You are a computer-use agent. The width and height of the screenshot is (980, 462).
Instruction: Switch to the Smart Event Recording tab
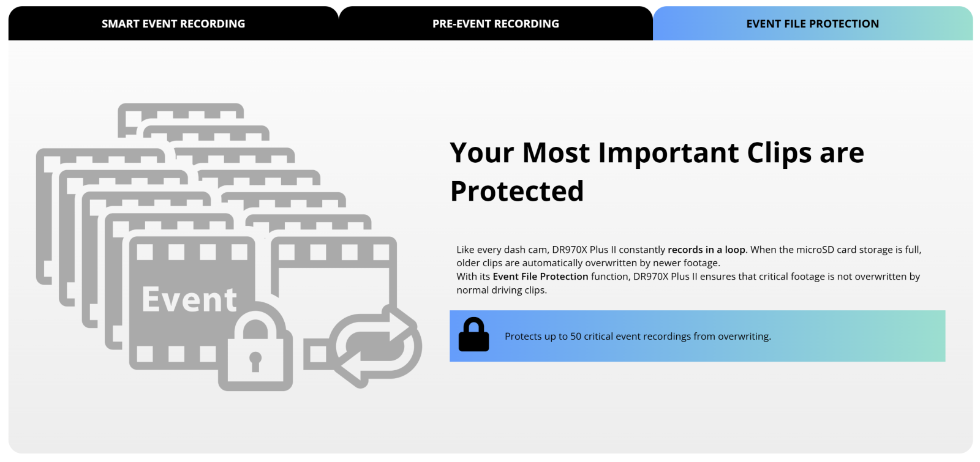[x=173, y=24]
